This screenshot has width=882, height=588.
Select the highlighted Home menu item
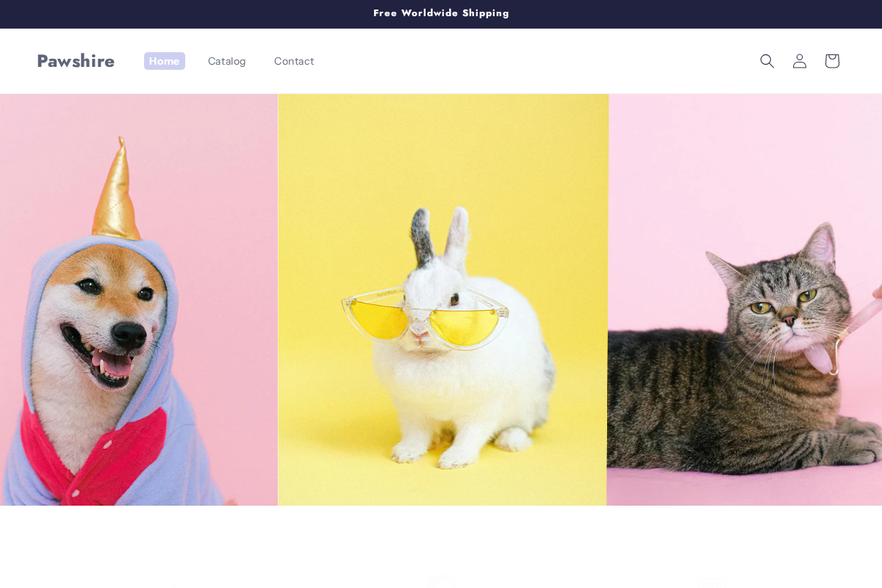point(164,61)
